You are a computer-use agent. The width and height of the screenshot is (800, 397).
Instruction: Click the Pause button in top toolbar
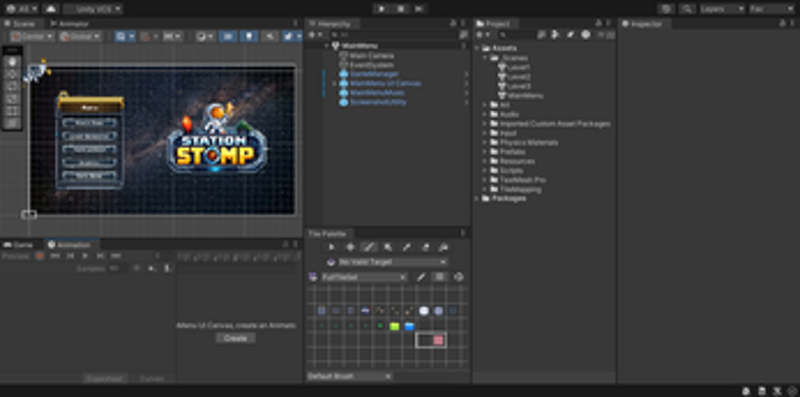401,9
